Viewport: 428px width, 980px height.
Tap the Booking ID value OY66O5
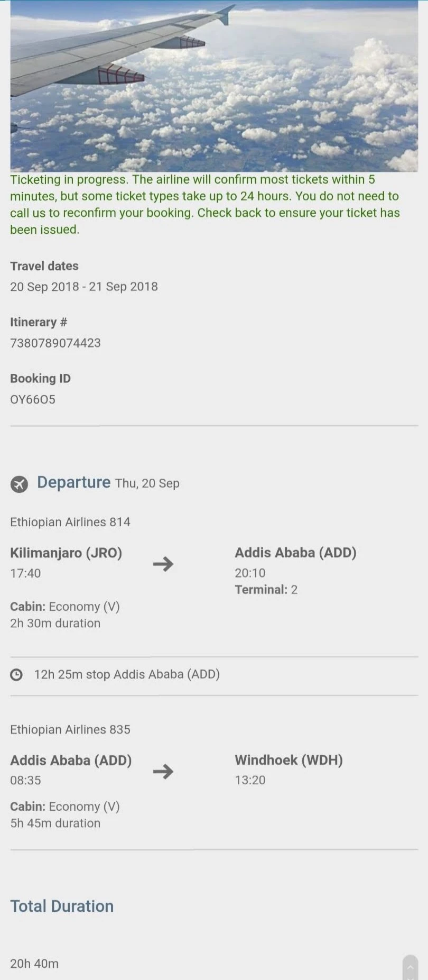pos(33,399)
